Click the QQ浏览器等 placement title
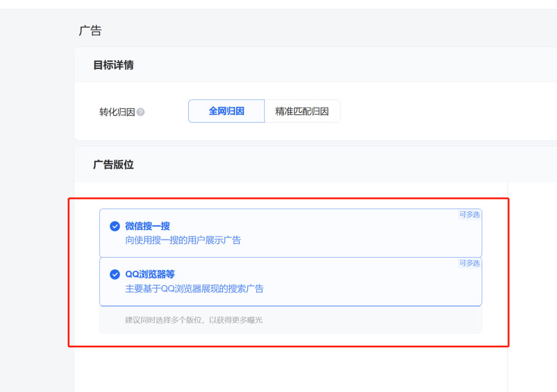 click(x=150, y=275)
